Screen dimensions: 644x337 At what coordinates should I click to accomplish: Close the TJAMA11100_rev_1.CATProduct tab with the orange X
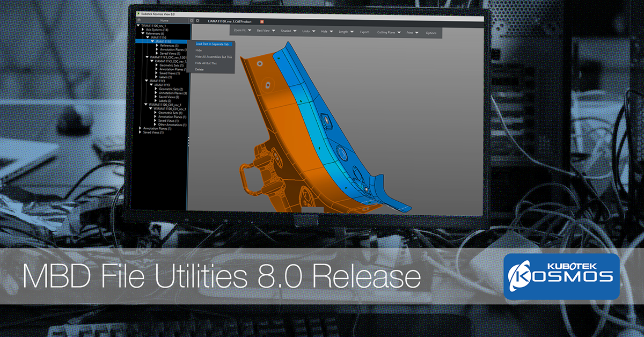(x=262, y=21)
